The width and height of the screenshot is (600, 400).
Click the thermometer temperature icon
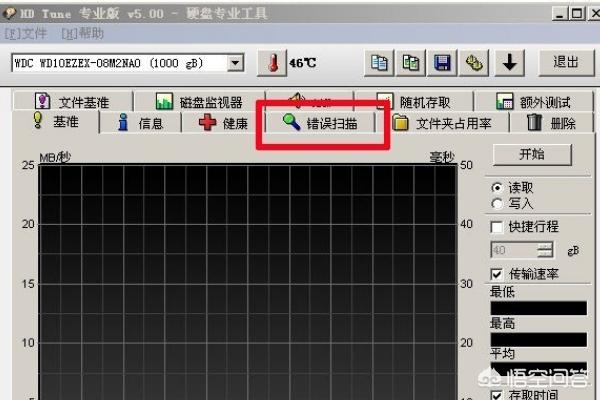click(x=272, y=63)
